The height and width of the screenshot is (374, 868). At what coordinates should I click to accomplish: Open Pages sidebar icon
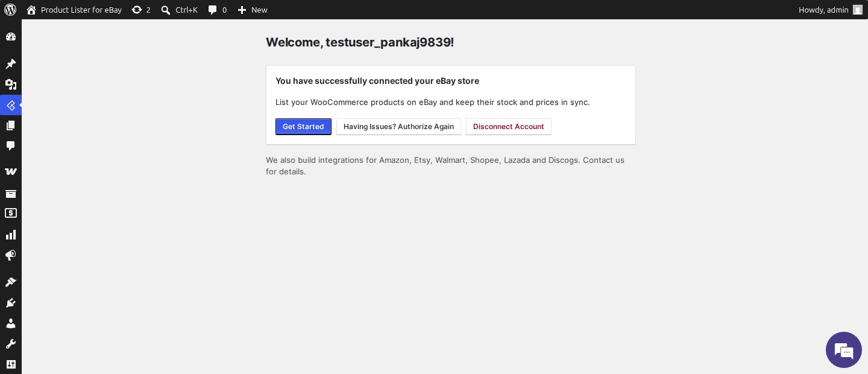pyautogui.click(x=11, y=125)
